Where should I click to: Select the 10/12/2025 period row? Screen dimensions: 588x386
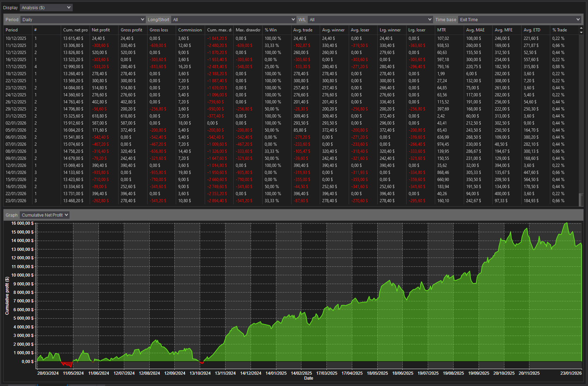point(16,38)
